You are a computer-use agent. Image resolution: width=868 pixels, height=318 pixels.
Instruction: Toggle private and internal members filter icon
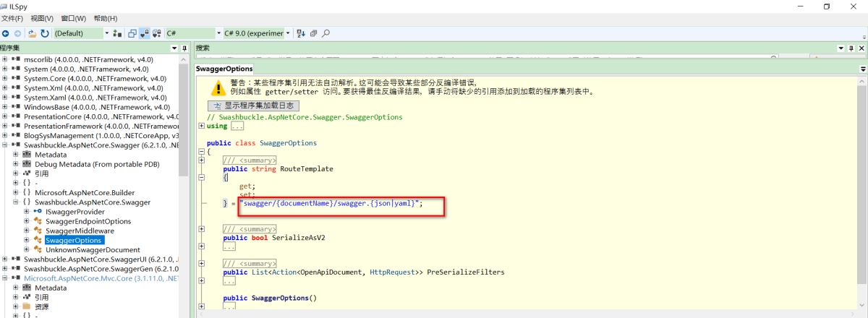click(x=145, y=33)
